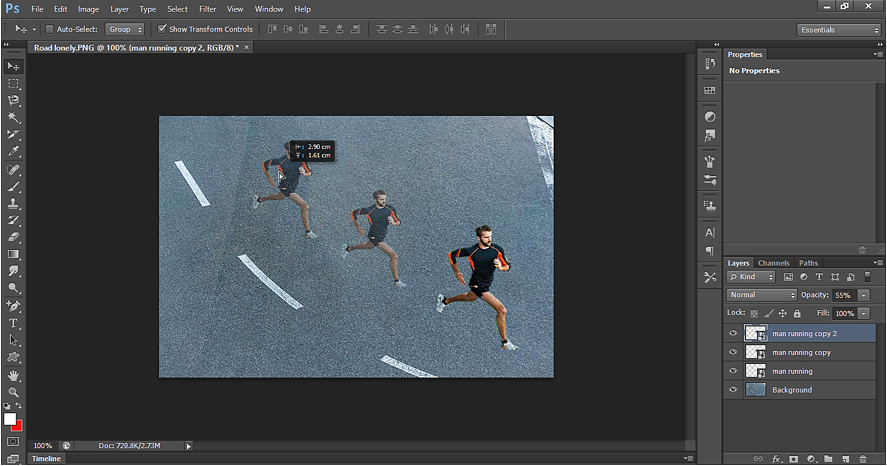Select the Brush tool
This screenshot has width=887, height=466.
(14, 187)
